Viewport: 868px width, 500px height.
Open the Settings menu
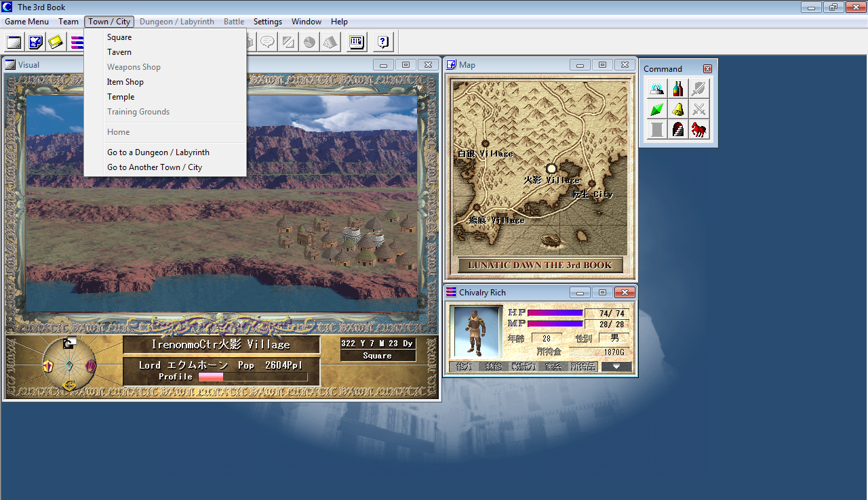pyautogui.click(x=268, y=22)
